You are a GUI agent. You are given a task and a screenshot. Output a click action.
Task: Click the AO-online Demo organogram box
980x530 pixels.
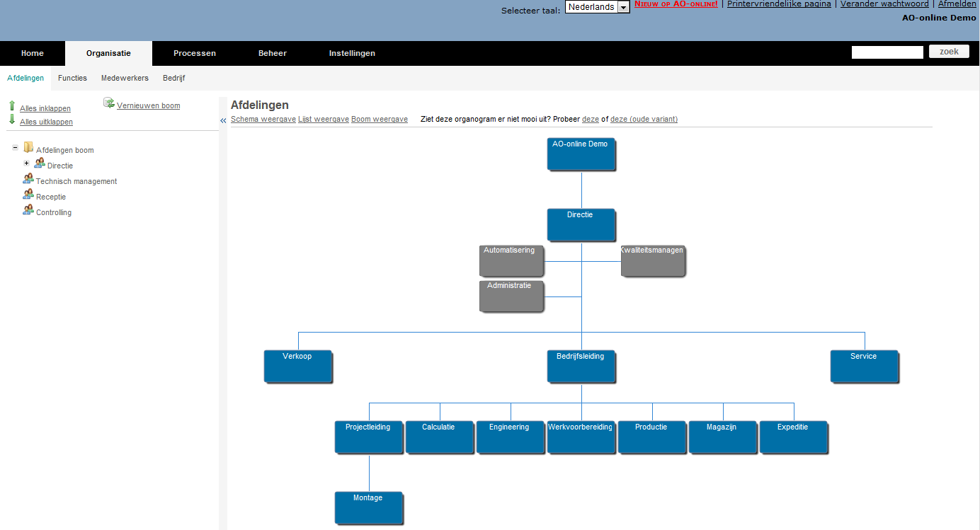click(581, 154)
